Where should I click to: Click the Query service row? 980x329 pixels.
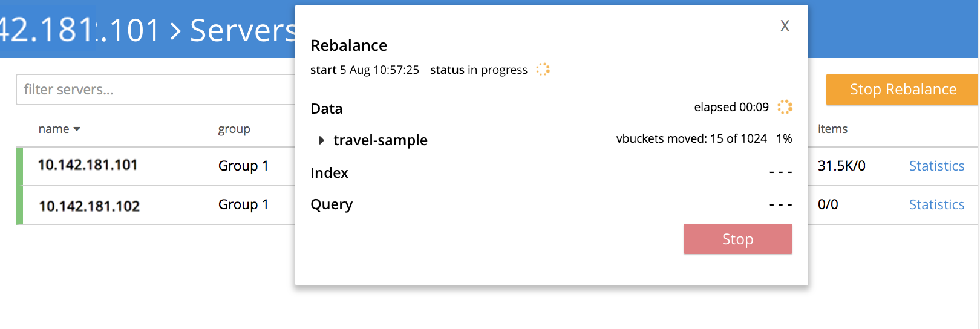331,204
